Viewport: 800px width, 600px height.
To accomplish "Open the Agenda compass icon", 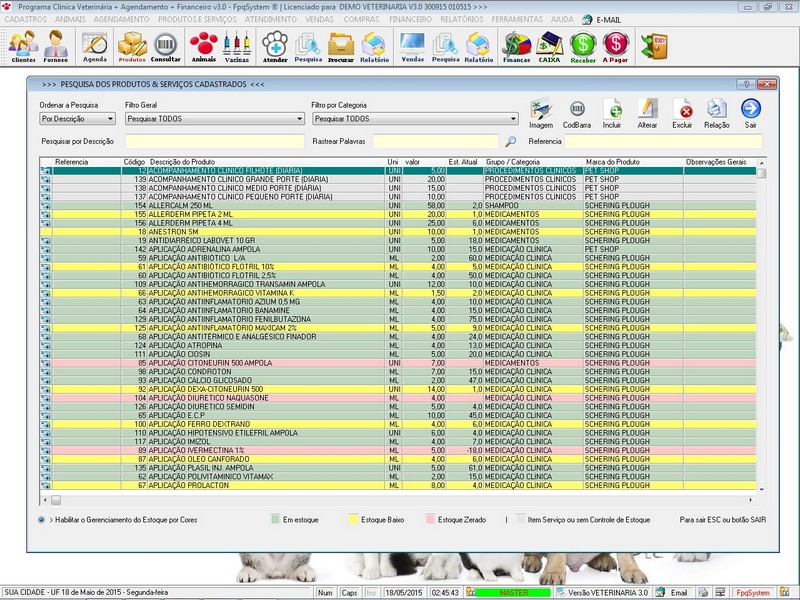I will 95,44.
